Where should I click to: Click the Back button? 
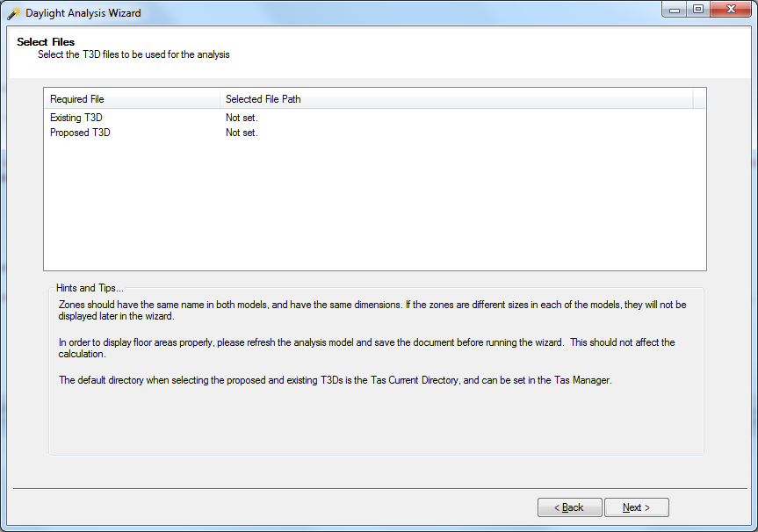pyautogui.click(x=569, y=507)
